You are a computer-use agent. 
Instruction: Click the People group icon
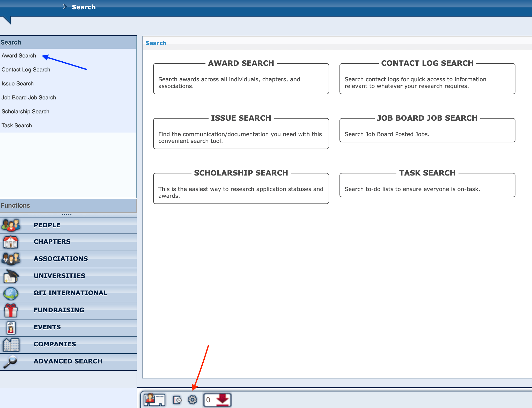point(11,225)
